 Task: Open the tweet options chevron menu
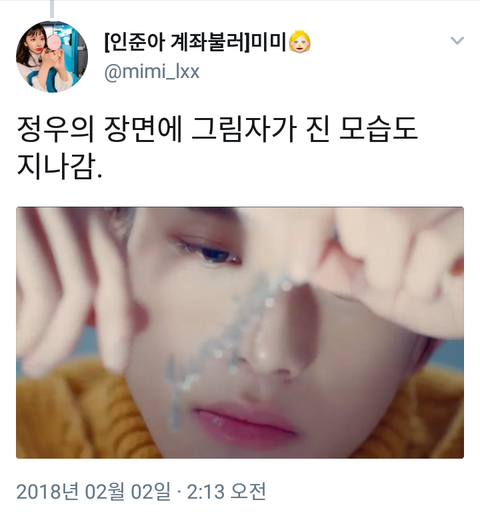457,41
